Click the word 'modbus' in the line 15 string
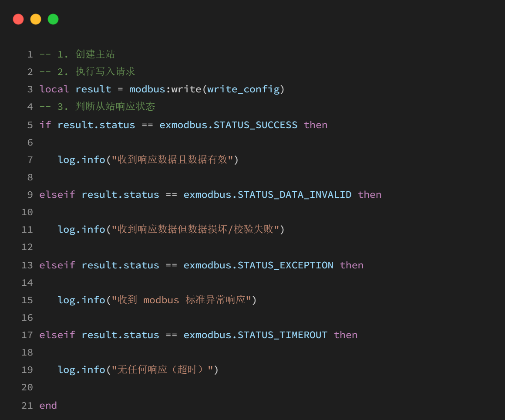The image size is (505, 420). coord(161,300)
